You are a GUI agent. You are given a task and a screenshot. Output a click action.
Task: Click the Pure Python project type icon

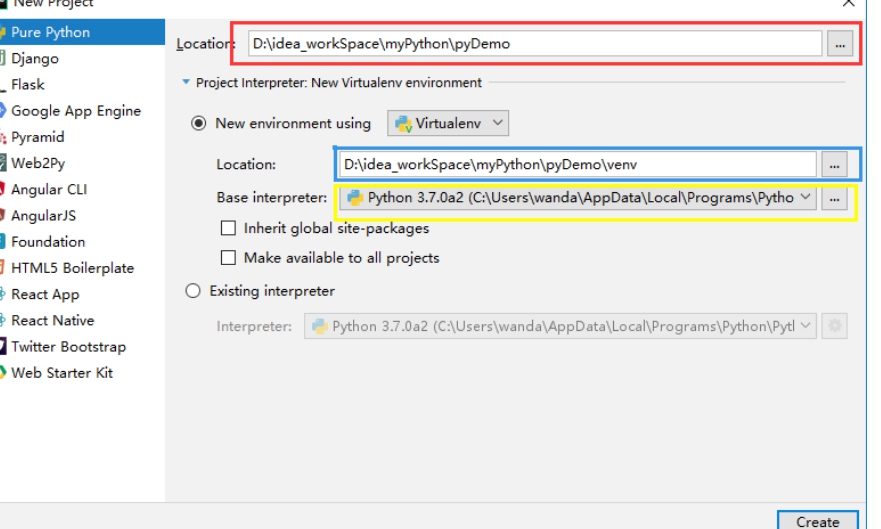pyautogui.click(x=3, y=33)
